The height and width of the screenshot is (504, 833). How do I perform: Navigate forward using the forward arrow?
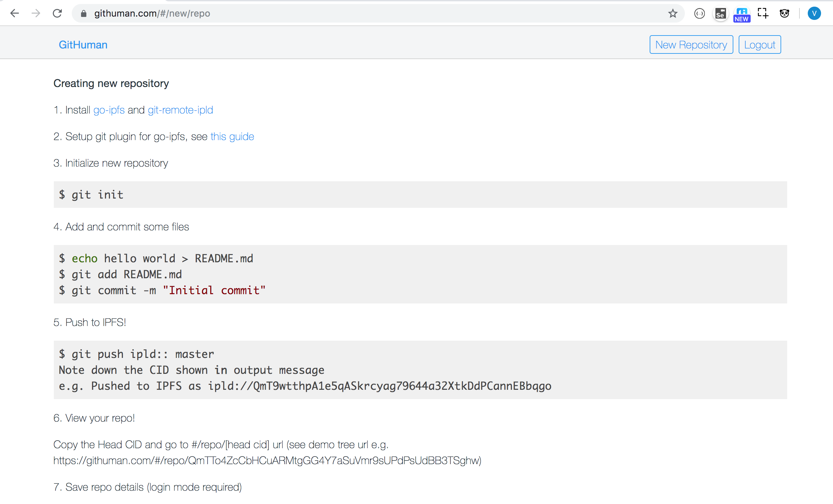tap(36, 14)
